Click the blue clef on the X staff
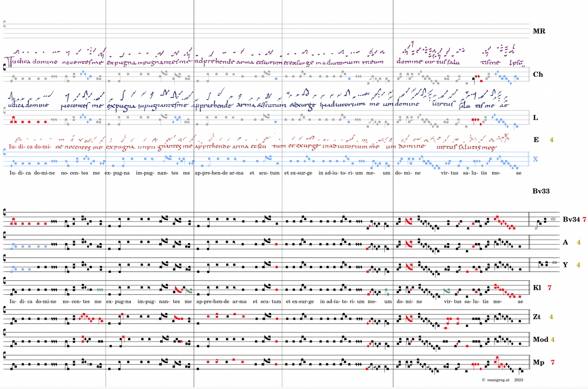The image size is (588, 389). 4,152
